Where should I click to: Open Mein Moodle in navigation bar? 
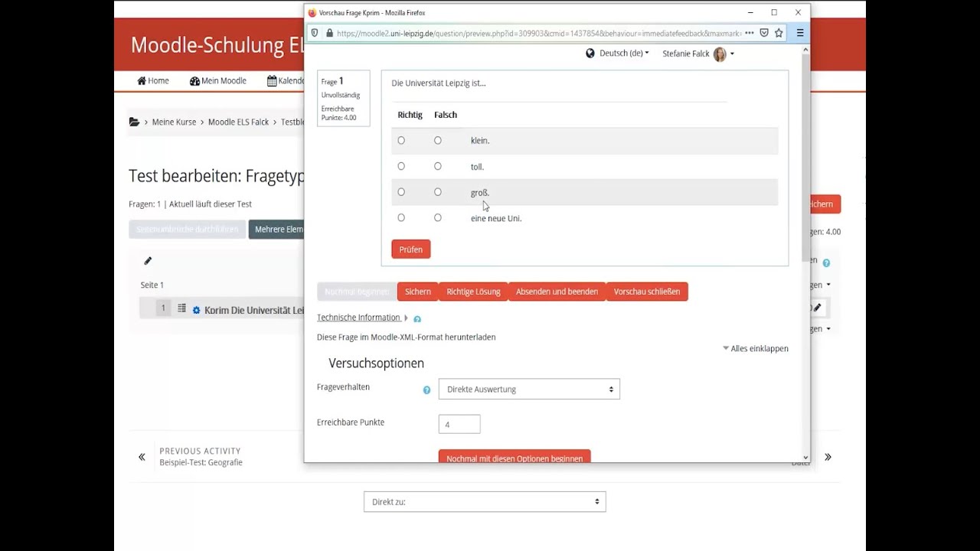[x=218, y=81]
